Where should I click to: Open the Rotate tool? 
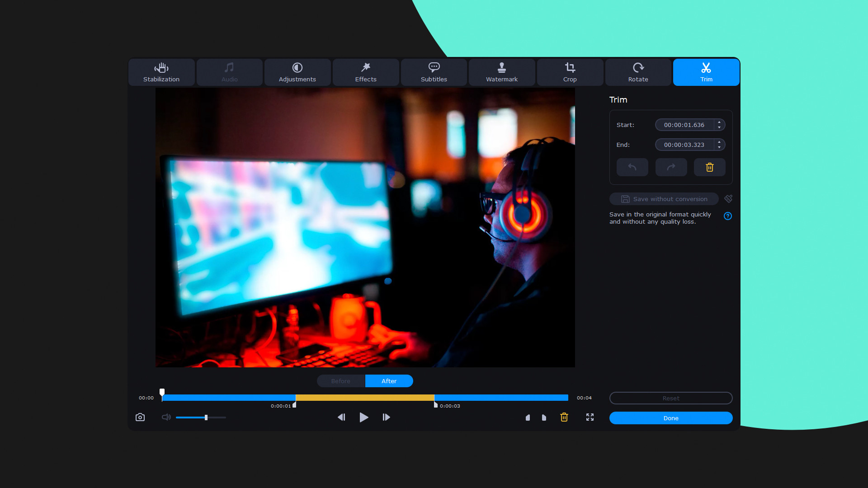[x=638, y=72]
